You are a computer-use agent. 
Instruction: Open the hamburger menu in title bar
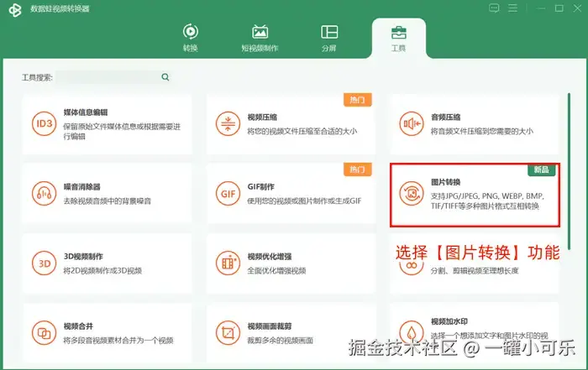point(512,8)
